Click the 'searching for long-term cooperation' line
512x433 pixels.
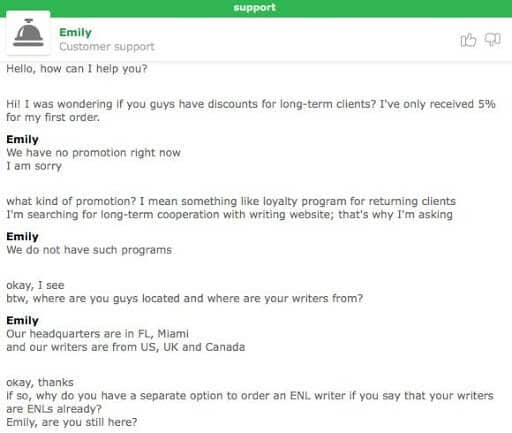pyautogui.click(x=229, y=214)
